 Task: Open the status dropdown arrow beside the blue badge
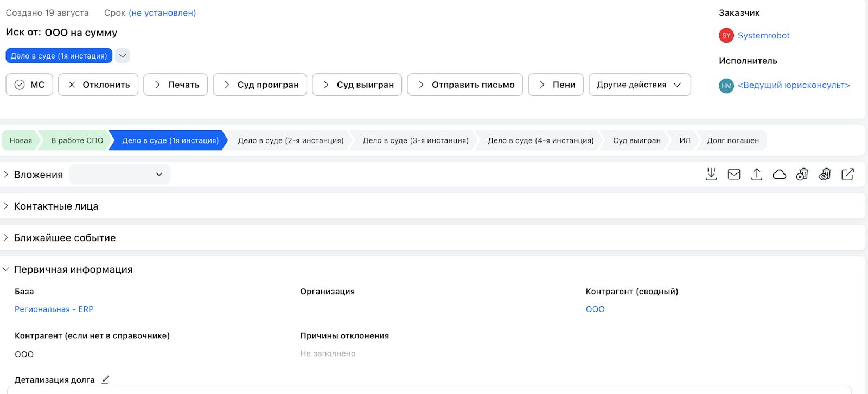[123, 56]
